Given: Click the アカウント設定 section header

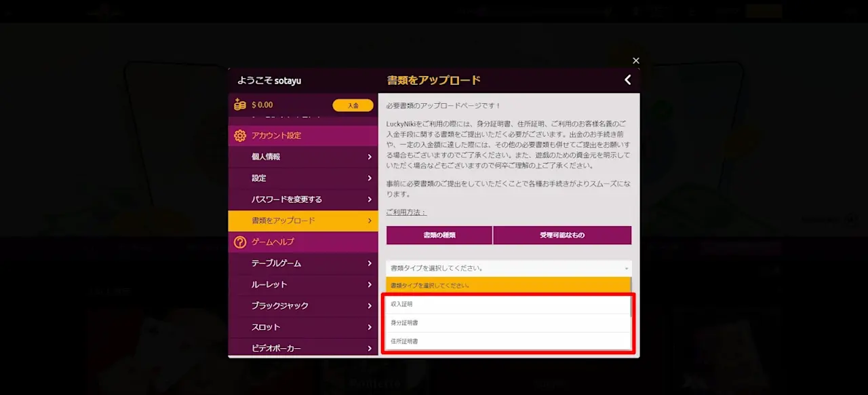Looking at the screenshot, I should [x=303, y=136].
